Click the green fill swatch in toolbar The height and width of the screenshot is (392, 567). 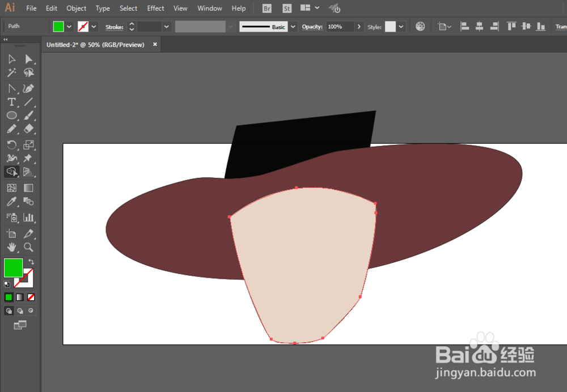click(14, 268)
